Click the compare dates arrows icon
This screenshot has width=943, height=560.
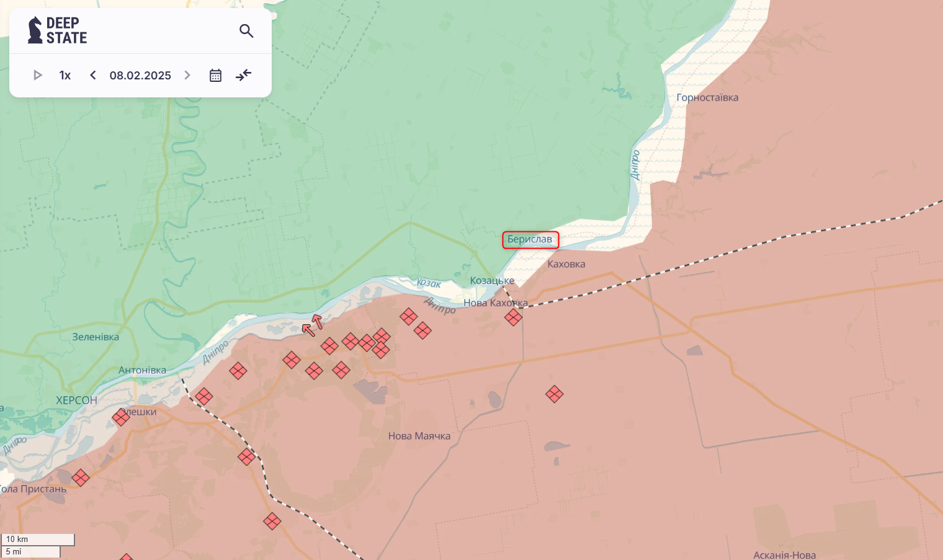pos(244,75)
